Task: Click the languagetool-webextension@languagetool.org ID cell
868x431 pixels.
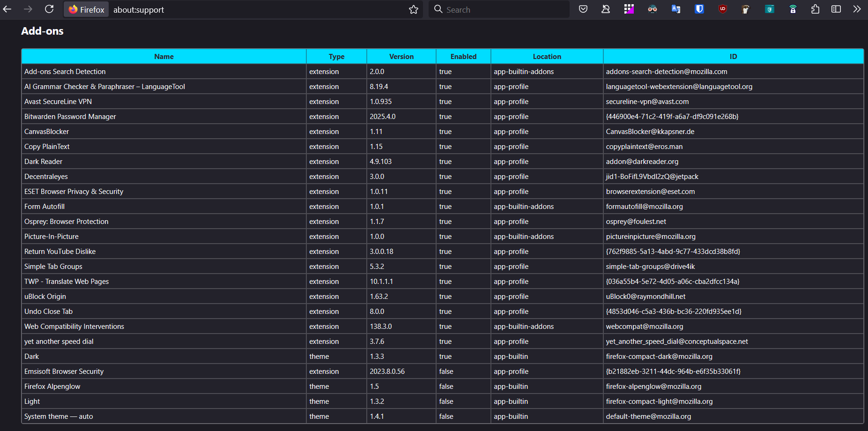Action: [733, 86]
